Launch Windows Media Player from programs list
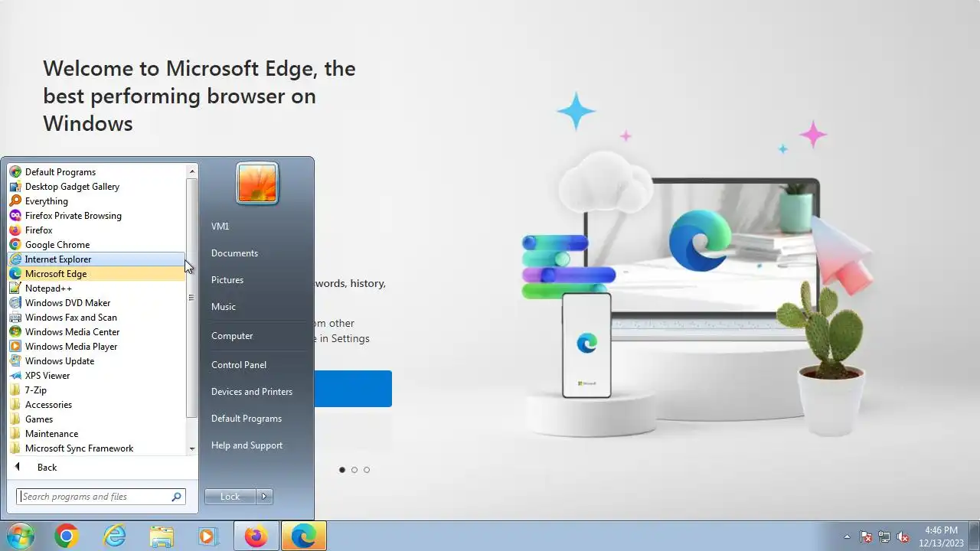 point(96,347)
